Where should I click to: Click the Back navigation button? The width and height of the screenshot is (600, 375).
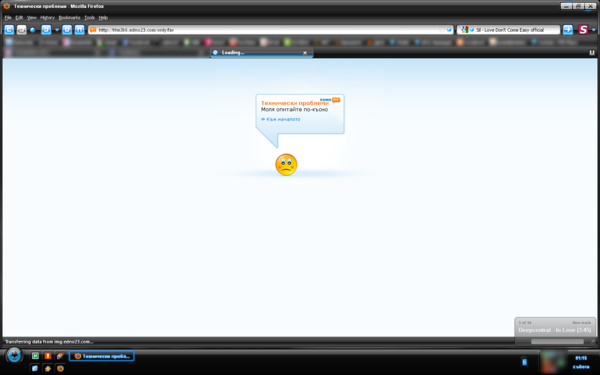(x=9, y=29)
